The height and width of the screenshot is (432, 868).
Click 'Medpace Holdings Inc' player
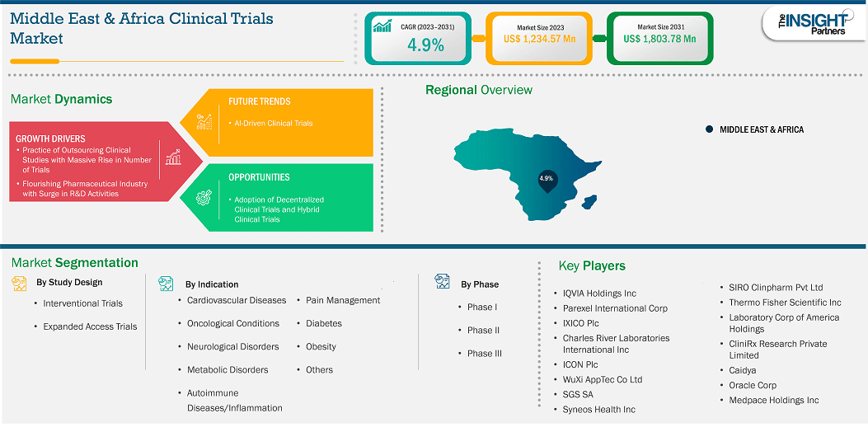tap(774, 400)
